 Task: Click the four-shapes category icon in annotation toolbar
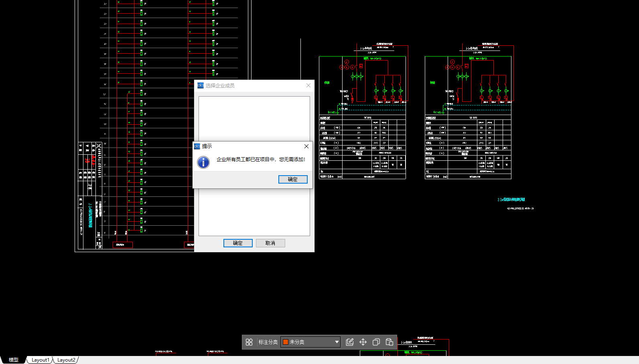[x=249, y=342]
